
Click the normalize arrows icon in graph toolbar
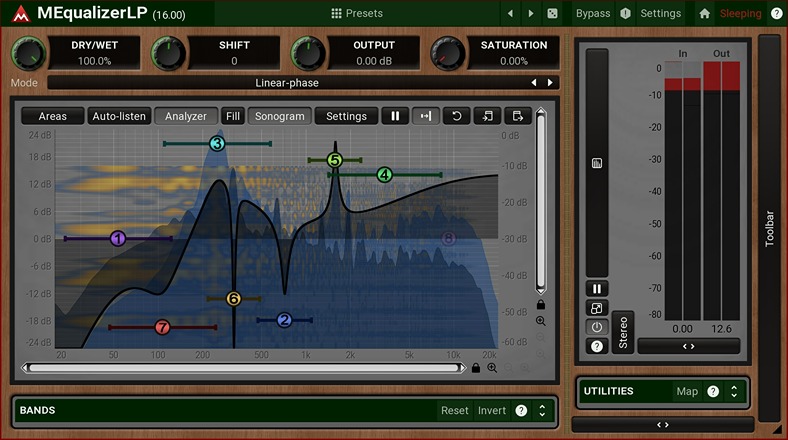point(426,116)
